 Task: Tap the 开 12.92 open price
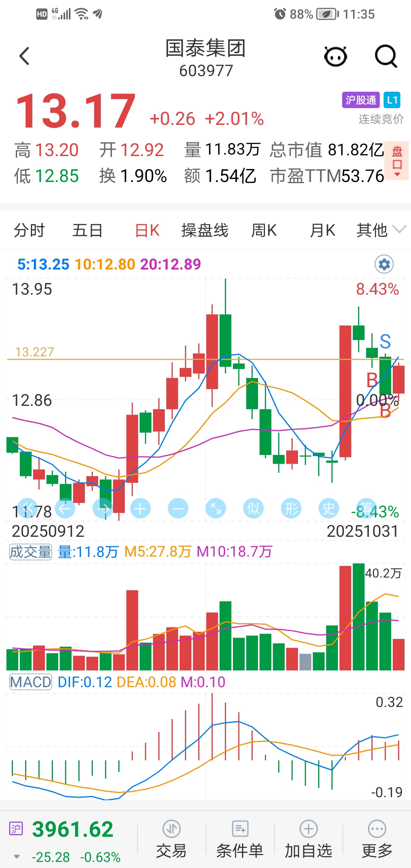(132, 150)
